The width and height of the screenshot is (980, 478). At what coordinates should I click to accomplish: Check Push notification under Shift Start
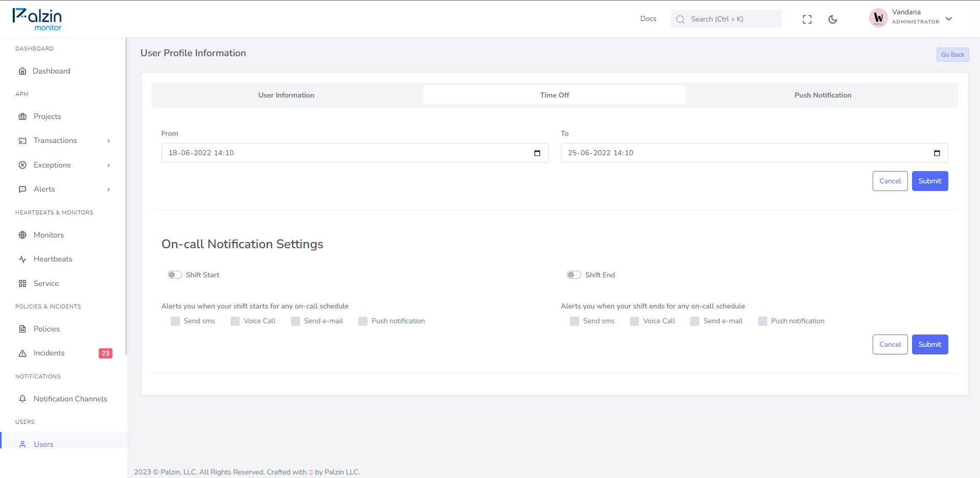363,321
